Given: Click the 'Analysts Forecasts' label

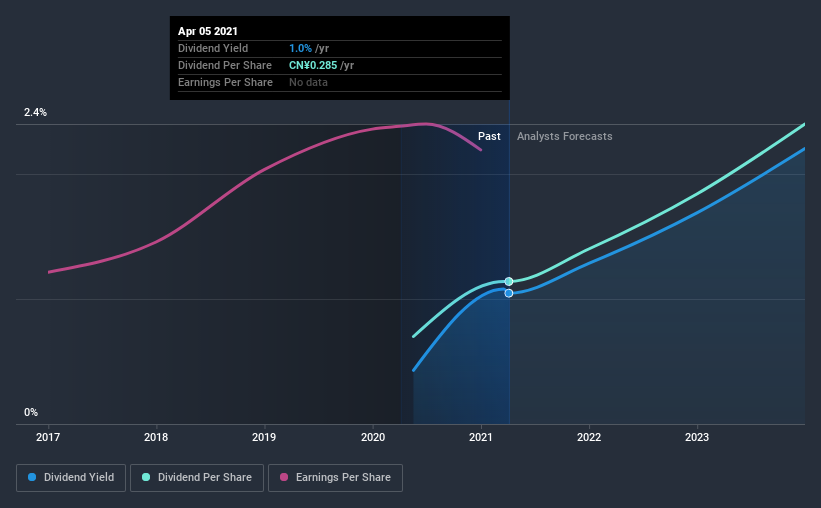Looking at the screenshot, I should tap(564, 136).
